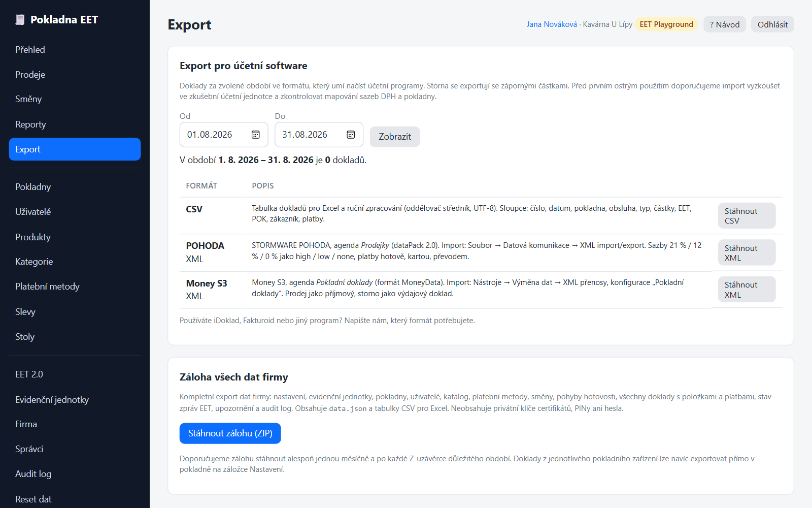The width and height of the screenshot is (812, 508).
Task: Click the EET Playground badge
Action: 666,24
